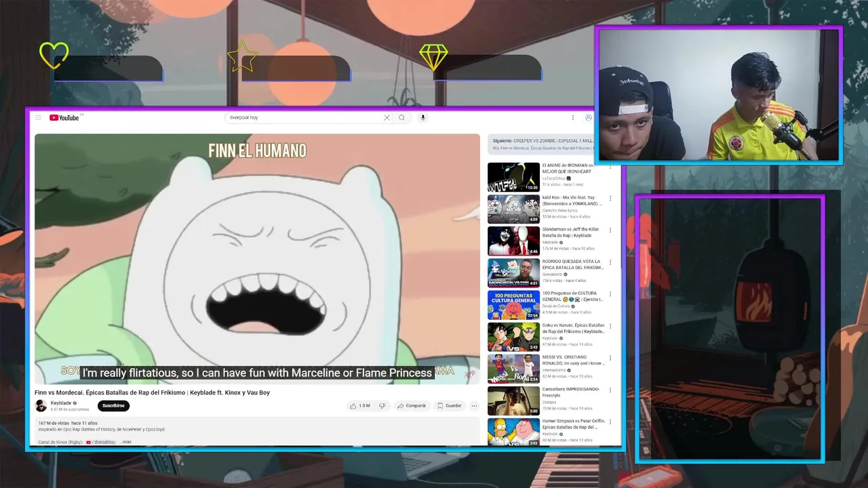Open options menu for RODRIGO QUESADA video
This screenshot has width=868, height=488.
pyautogui.click(x=610, y=262)
